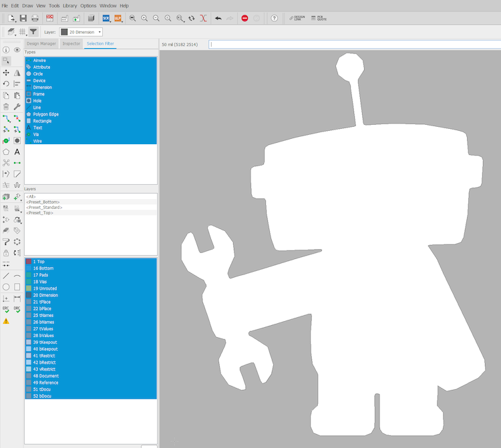Open the Library menu
The image size is (501, 448).
[69, 5]
